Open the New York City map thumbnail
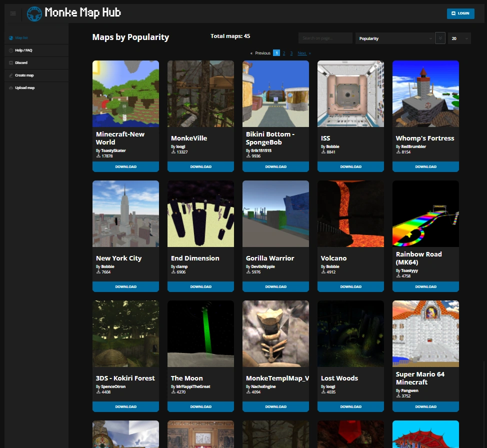The height and width of the screenshot is (448, 487). point(125,213)
